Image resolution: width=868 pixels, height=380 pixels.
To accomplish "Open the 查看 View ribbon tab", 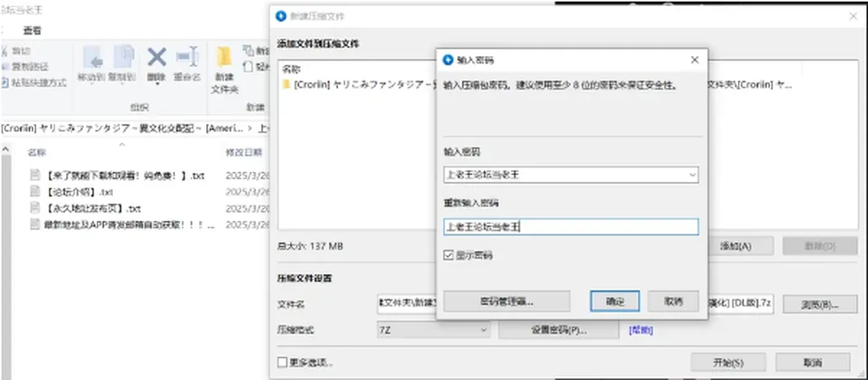I will pyautogui.click(x=32, y=31).
